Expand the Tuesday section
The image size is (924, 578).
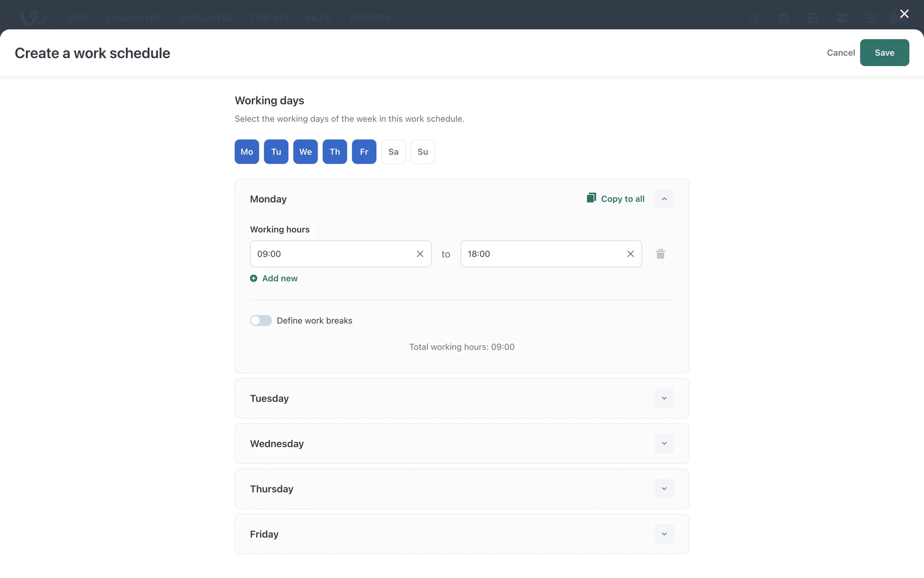click(664, 398)
